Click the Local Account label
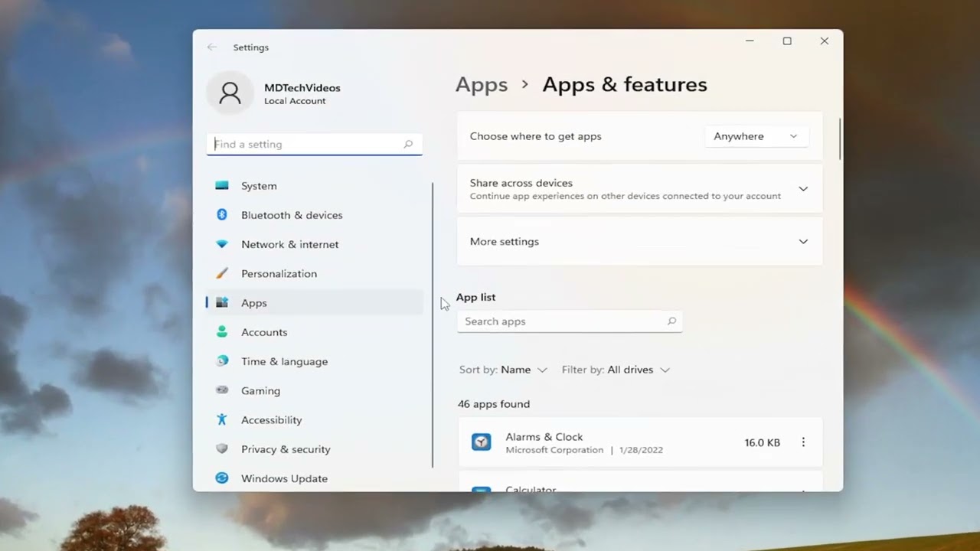 click(x=295, y=101)
